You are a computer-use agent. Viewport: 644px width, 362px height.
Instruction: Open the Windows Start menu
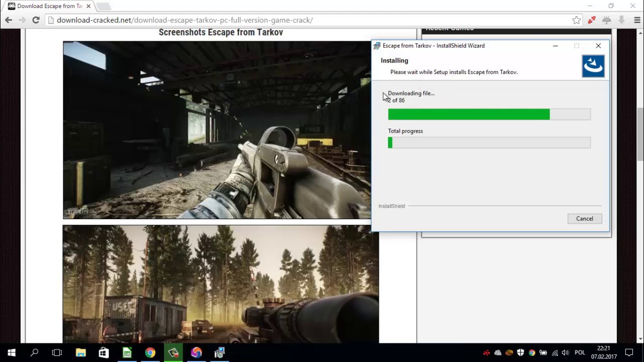coord(12,352)
